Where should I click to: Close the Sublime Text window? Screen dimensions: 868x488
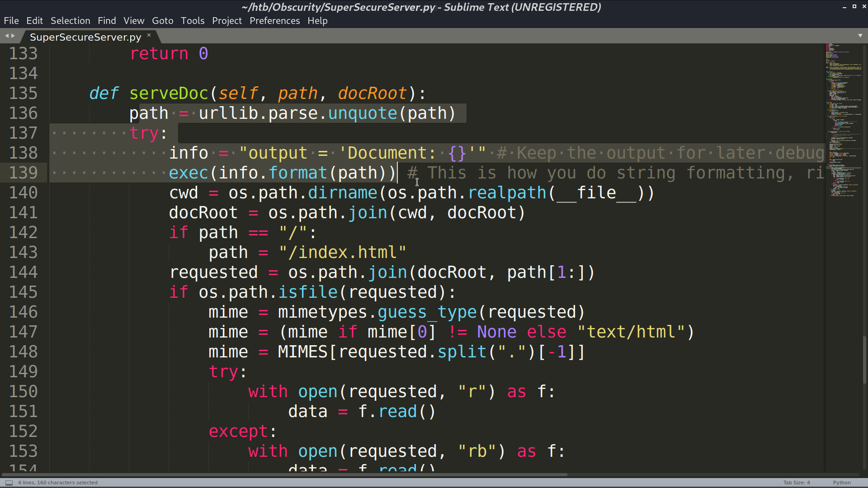point(863,7)
